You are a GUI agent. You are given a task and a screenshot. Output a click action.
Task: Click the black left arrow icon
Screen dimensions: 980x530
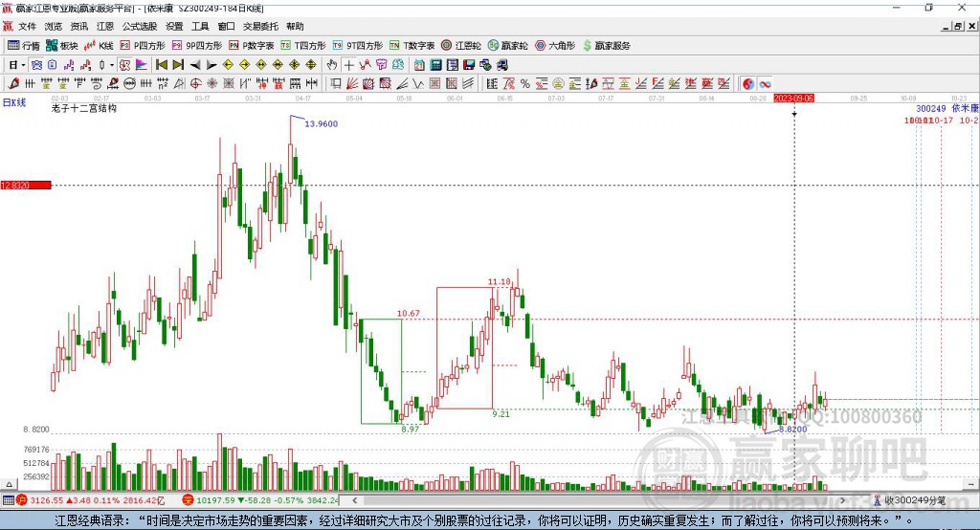pos(195,64)
